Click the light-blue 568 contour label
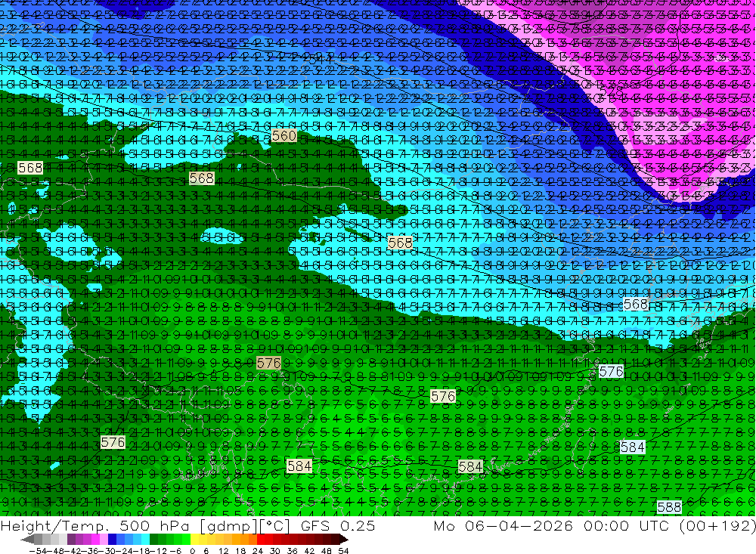The height and width of the screenshot is (554, 756). coord(636,305)
